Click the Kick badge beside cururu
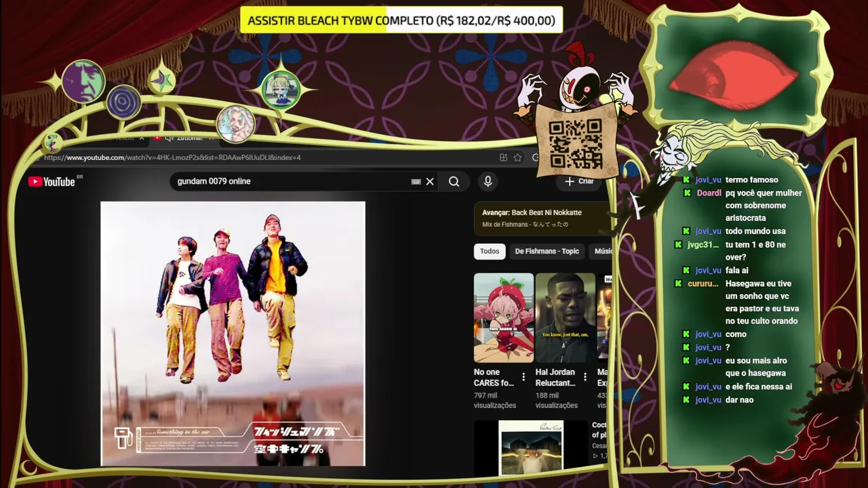 pos(679,283)
